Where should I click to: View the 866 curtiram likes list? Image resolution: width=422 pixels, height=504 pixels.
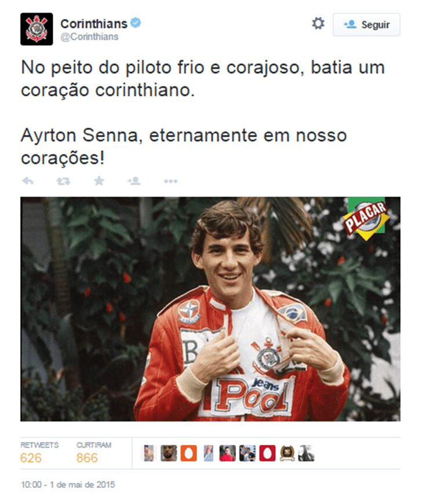(94, 453)
